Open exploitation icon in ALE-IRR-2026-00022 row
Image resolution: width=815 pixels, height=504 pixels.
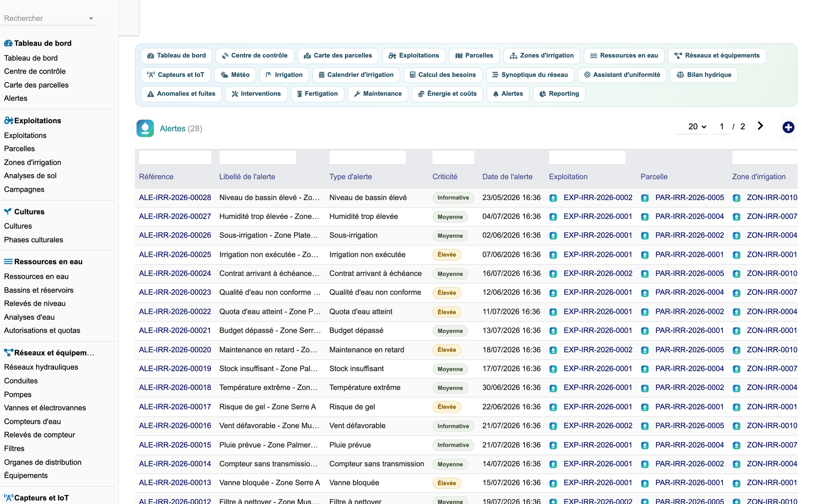coord(553,312)
